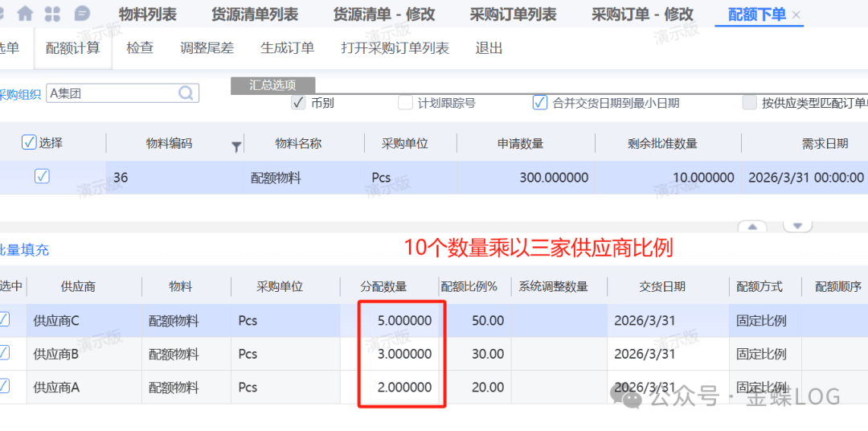Toggle the 选择 select-all header checkbox
This screenshot has height=431, width=868.
[29, 142]
